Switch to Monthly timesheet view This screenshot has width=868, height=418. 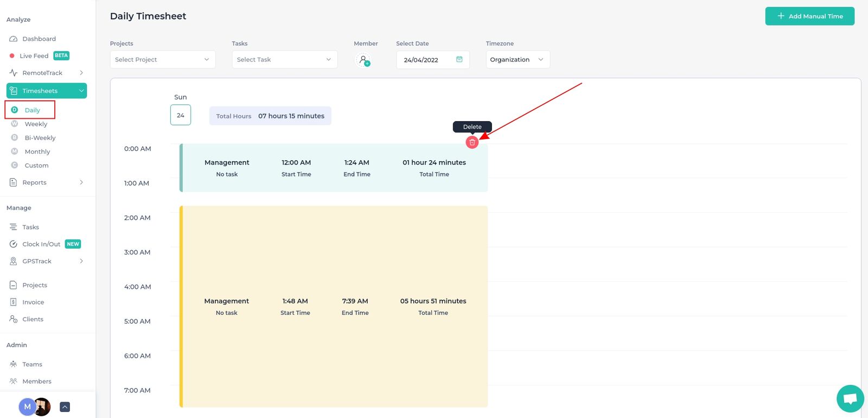pos(37,152)
